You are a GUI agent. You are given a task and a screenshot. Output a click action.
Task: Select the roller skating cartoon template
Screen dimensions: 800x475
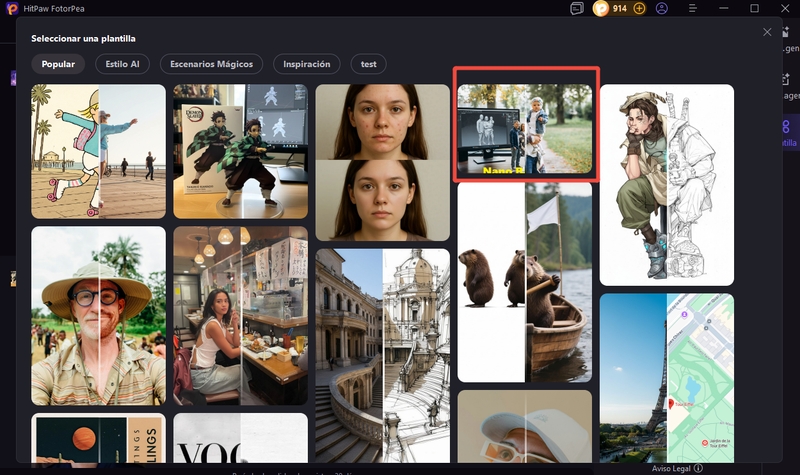pyautogui.click(x=98, y=151)
